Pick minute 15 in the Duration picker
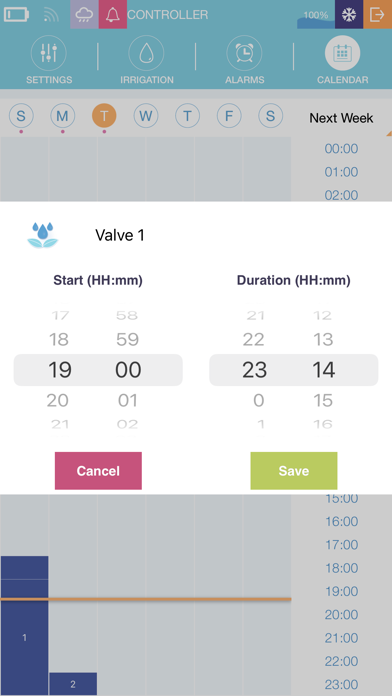Screen dimensions: 392x696 [323, 400]
